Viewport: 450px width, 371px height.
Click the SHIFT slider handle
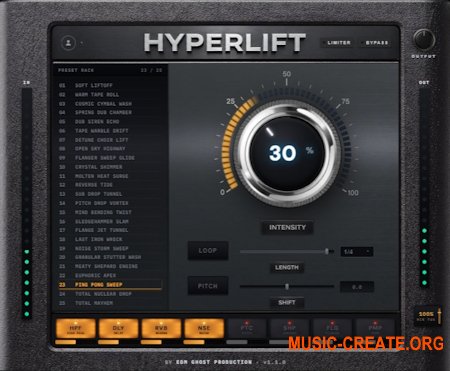(287, 286)
